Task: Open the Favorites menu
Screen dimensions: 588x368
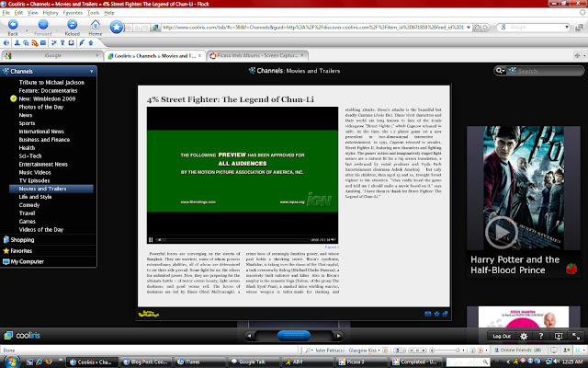Action: pyautogui.click(x=73, y=12)
